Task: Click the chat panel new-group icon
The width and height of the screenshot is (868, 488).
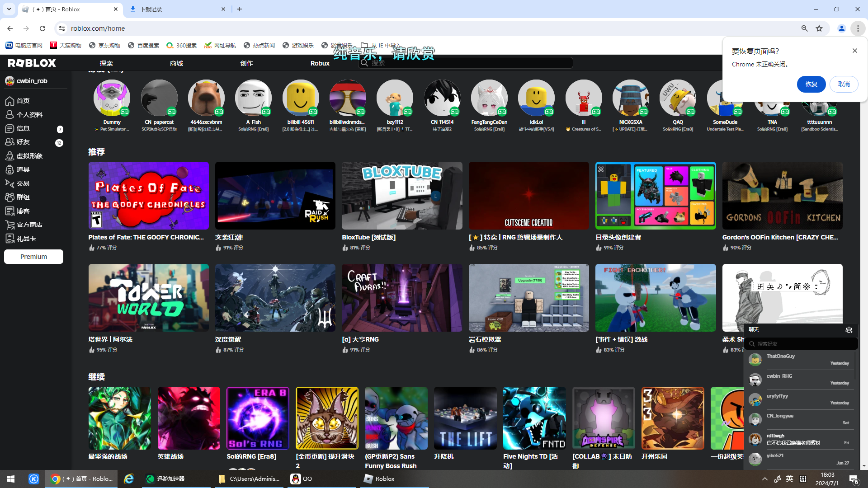Action: click(x=849, y=330)
